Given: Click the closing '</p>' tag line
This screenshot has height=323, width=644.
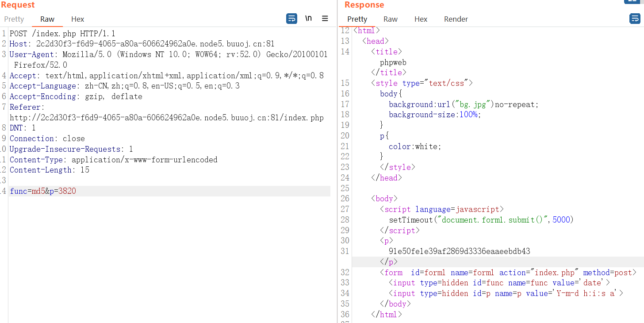Looking at the screenshot, I should (389, 262).
